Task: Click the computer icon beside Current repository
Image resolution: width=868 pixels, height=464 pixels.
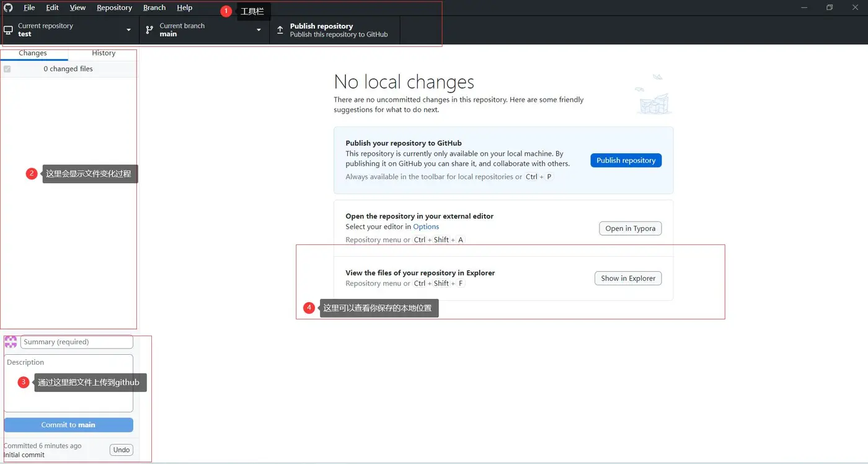Action: 8,30
